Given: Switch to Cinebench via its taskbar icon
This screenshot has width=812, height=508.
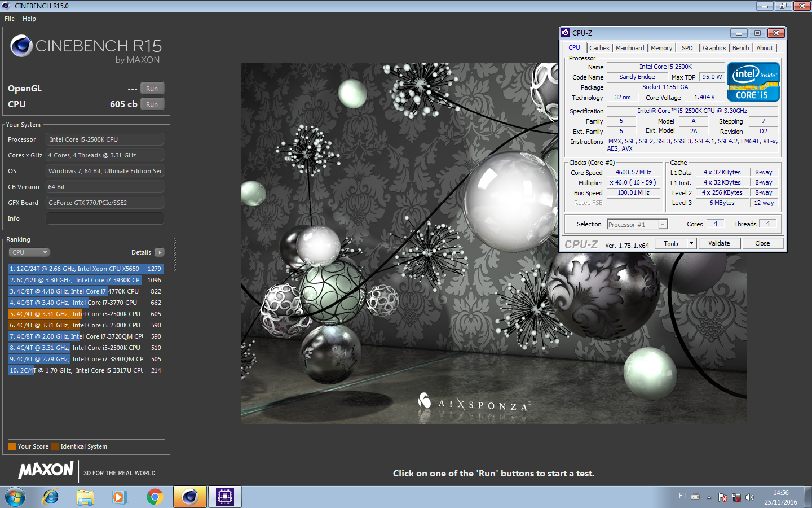Looking at the screenshot, I should (x=189, y=497).
